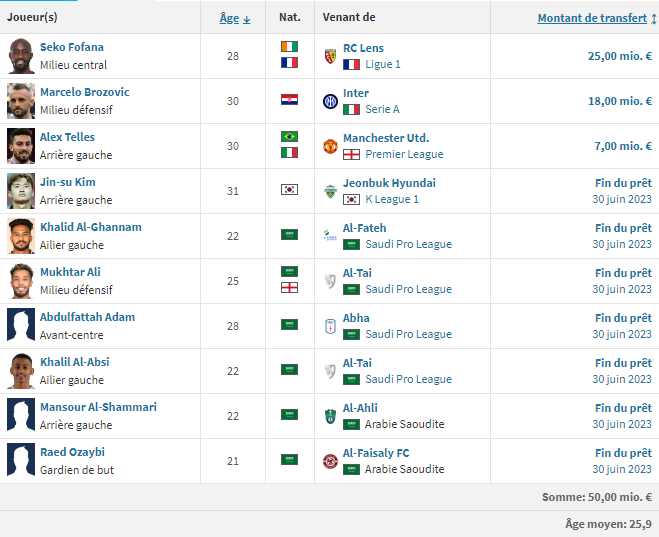Image resolution: width=659 pixels, height=537 pixels.
Task: Click Khalid Al-Ghannam player photo
Action: coord(21,236)
